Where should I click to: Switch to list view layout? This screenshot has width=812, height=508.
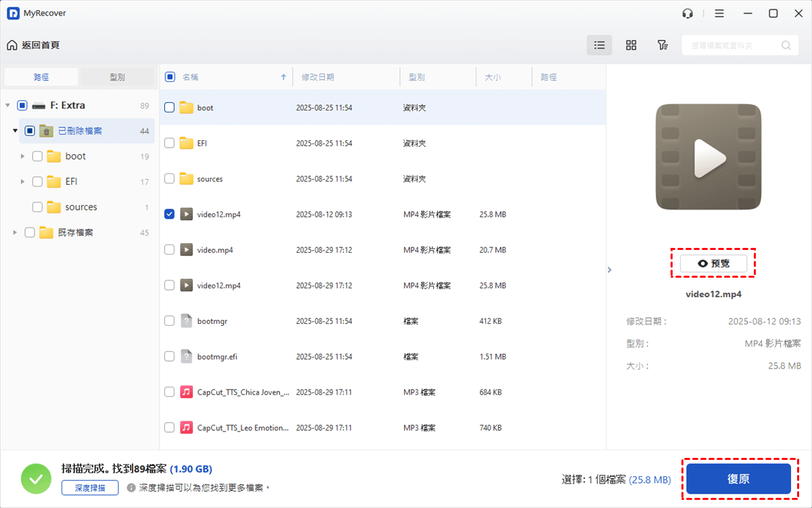[599, 45]
